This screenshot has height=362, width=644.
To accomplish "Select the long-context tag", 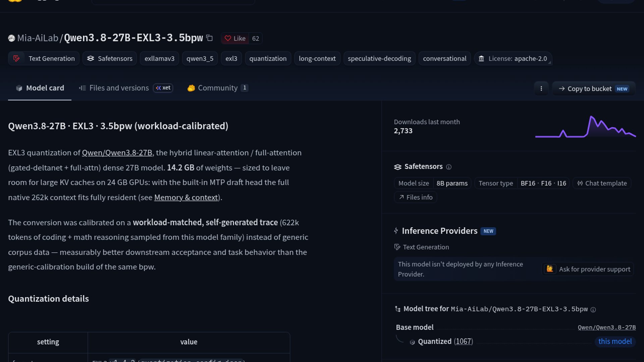I will tap(317, 58).
